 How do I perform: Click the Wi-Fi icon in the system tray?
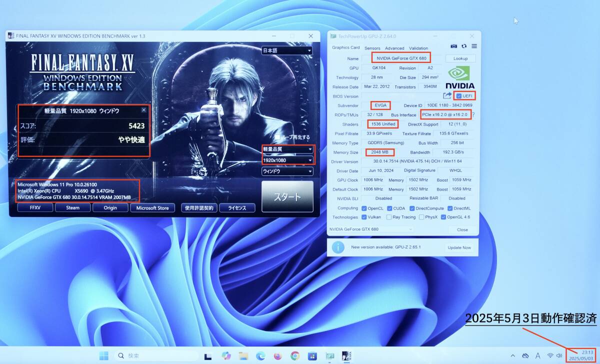coord(550,356)
